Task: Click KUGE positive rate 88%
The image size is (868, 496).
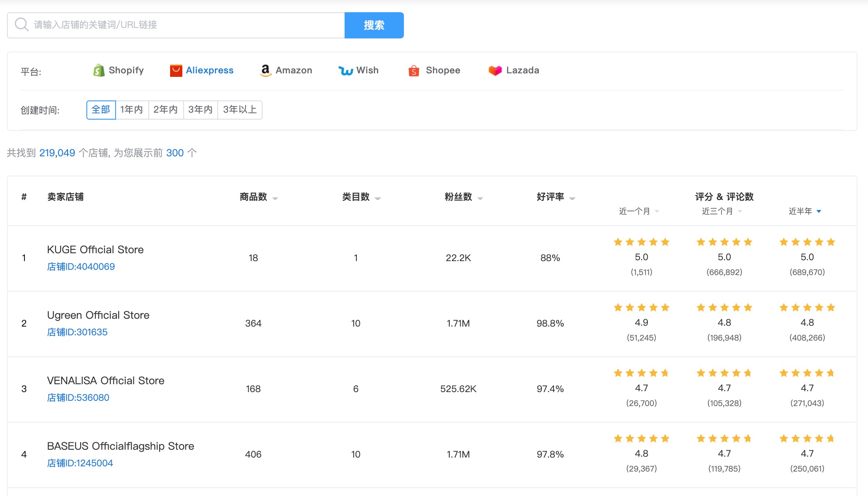Action: (550, 258)
